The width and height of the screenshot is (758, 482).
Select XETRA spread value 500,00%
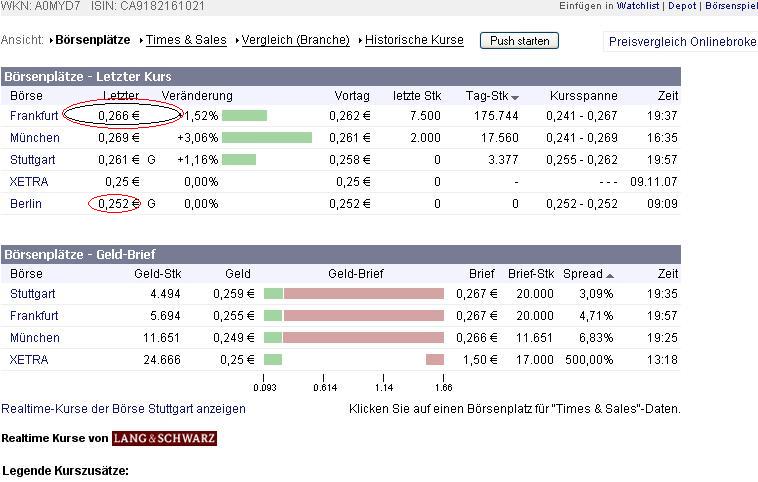tap(589, 360)
